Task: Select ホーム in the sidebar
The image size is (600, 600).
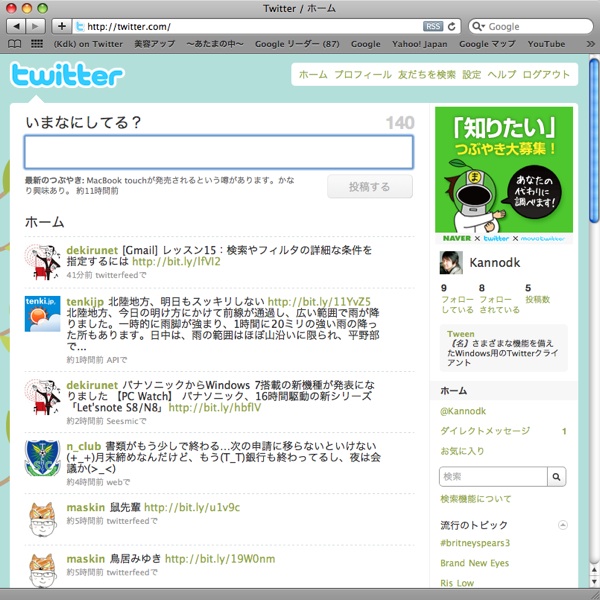Action: [x=503, y=391]
